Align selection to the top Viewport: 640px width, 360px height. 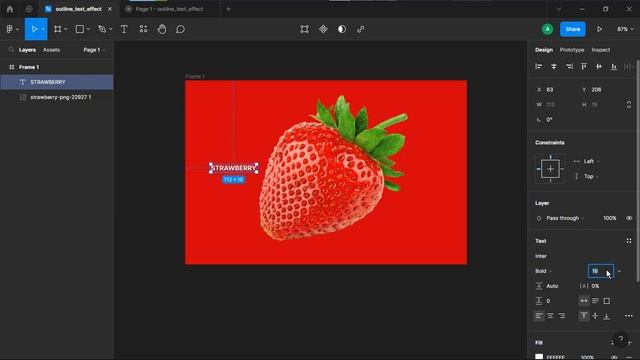[x=584, y=66]
